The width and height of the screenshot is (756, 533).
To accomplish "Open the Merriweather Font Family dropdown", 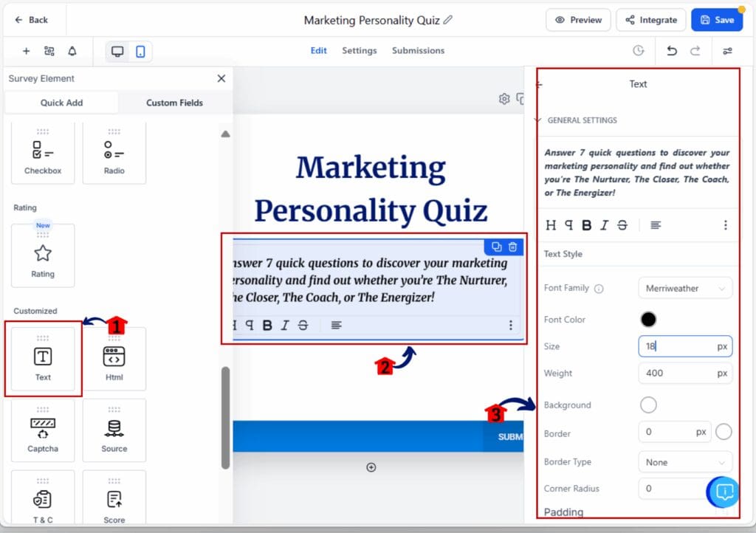I will click(x=685, y=288).
